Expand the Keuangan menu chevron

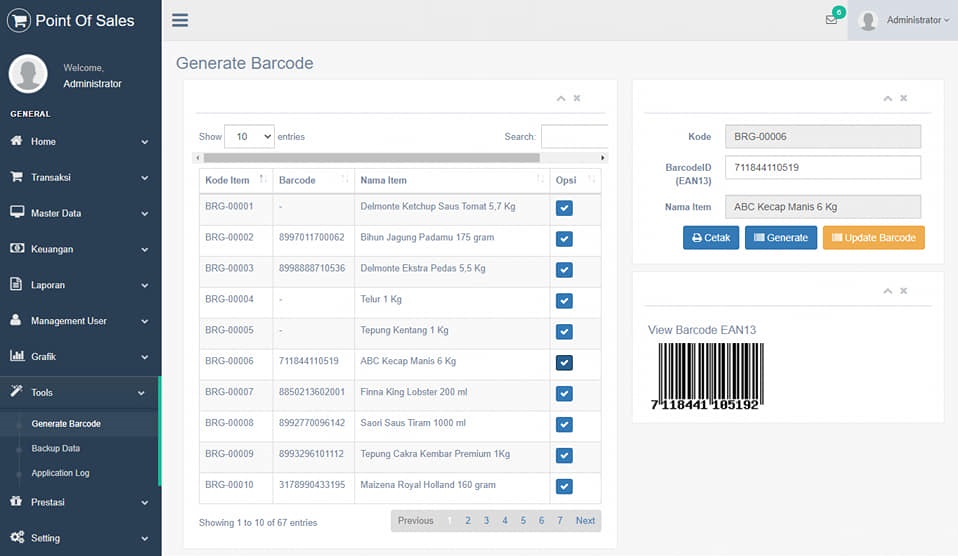click(145, 249)
